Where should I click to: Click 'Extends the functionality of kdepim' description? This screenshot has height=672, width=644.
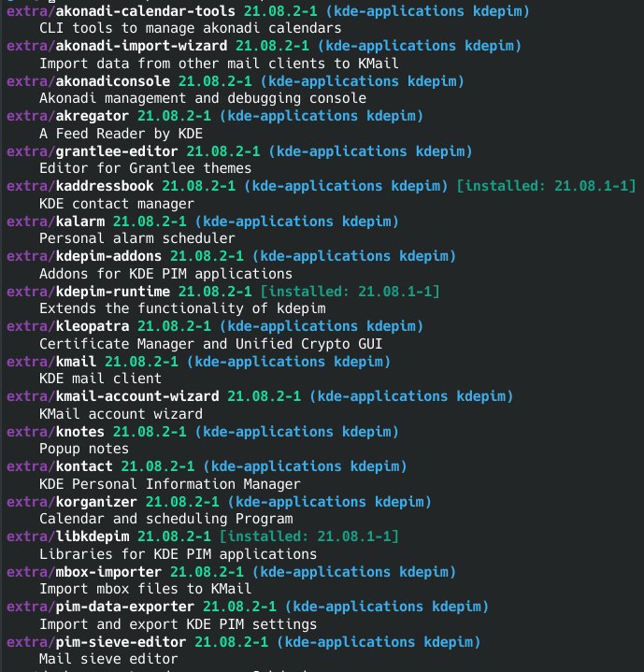click(x=182, y=308)
